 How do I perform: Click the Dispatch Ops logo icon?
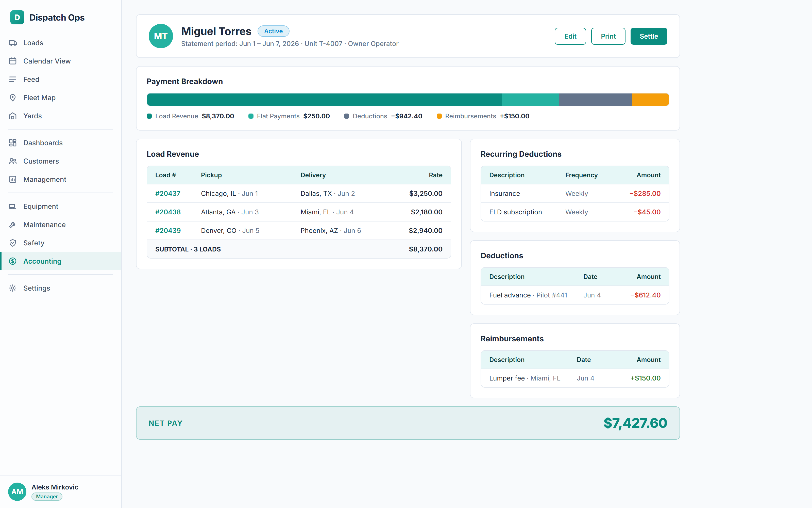[17, 17]
